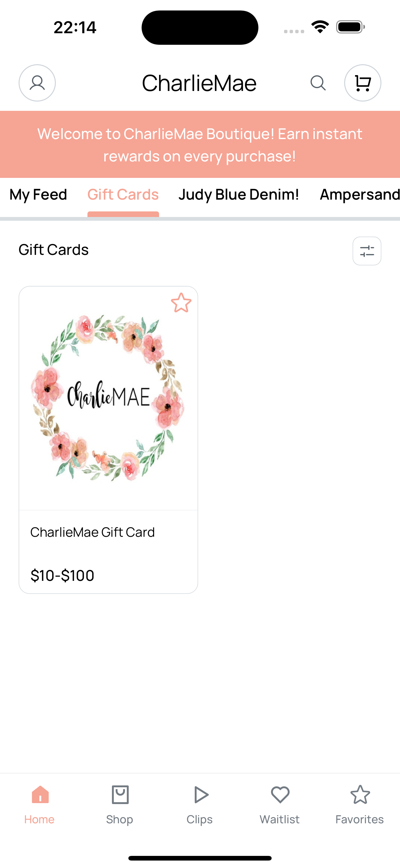Tap the CharlieMae header title
This screenshot has width=400, height=868.
tap(199, 83)
